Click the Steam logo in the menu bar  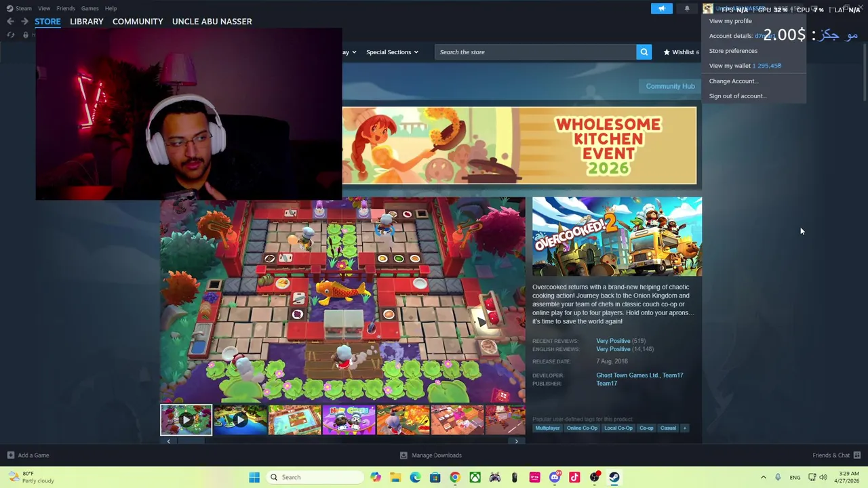click(x=9, y=8)
